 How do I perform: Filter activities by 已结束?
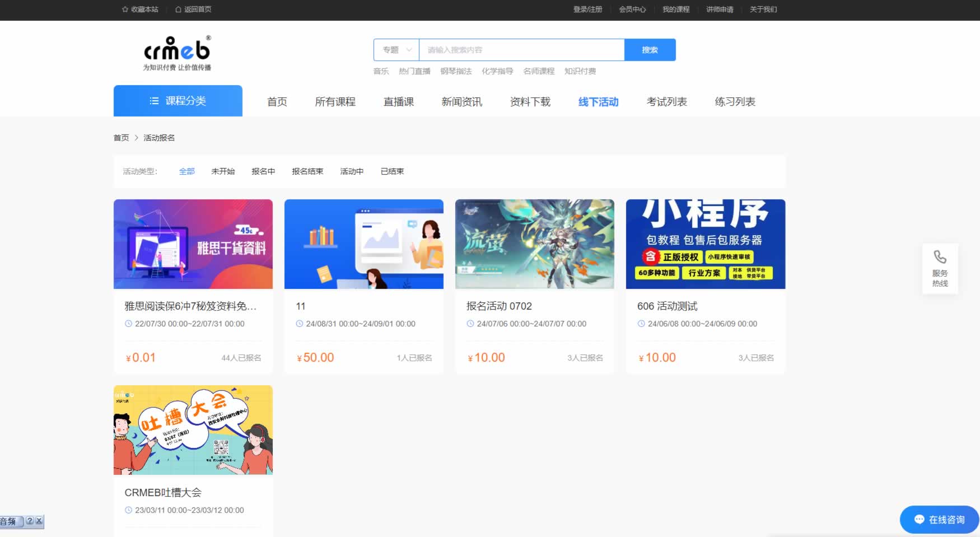point(392,171)
